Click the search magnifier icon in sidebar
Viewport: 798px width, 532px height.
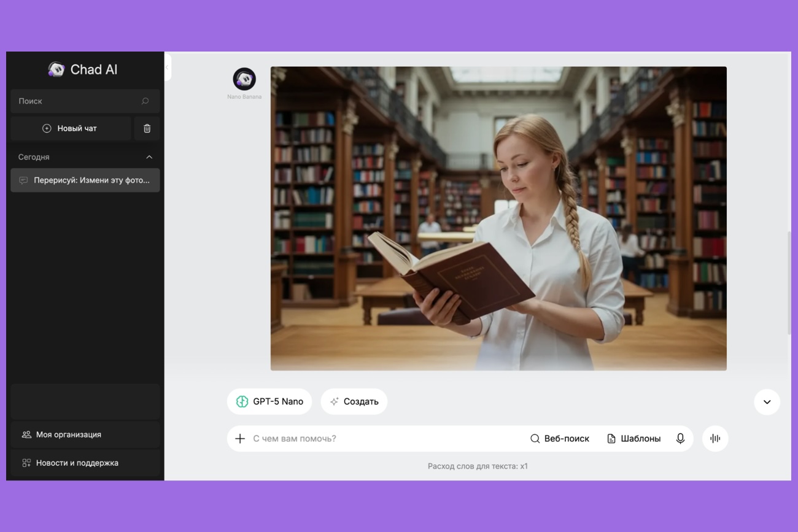[145, 101]
